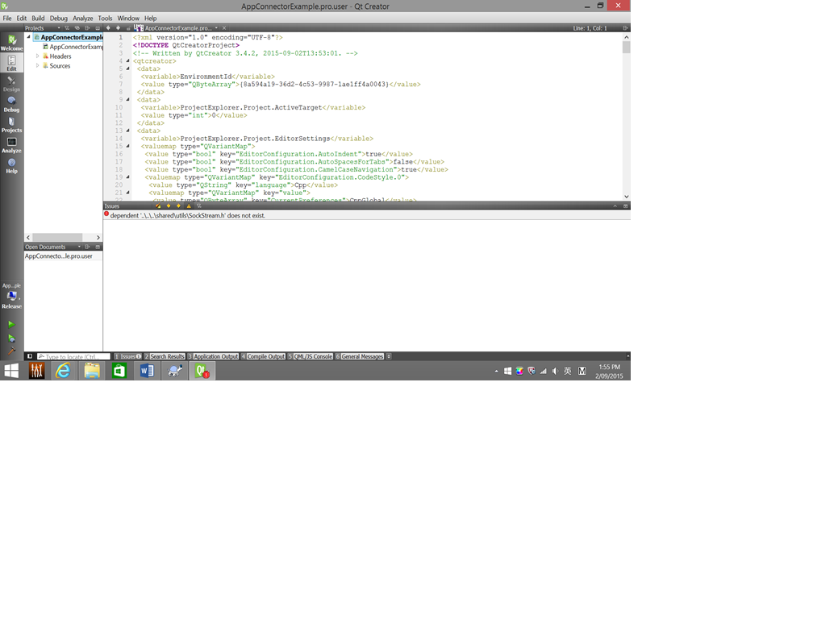Toggle the left sidebar visibility
This screenshot has width=813, height=644.
point(30,356)
